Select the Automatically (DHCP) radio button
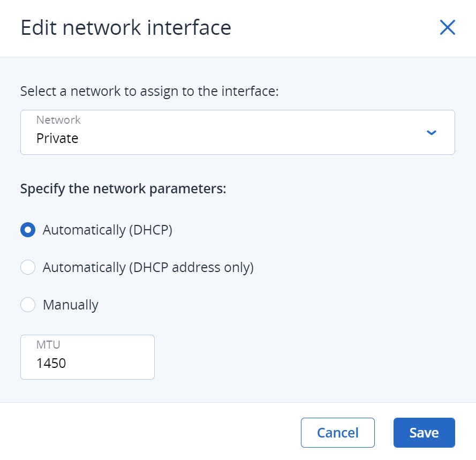 (28, 230)
